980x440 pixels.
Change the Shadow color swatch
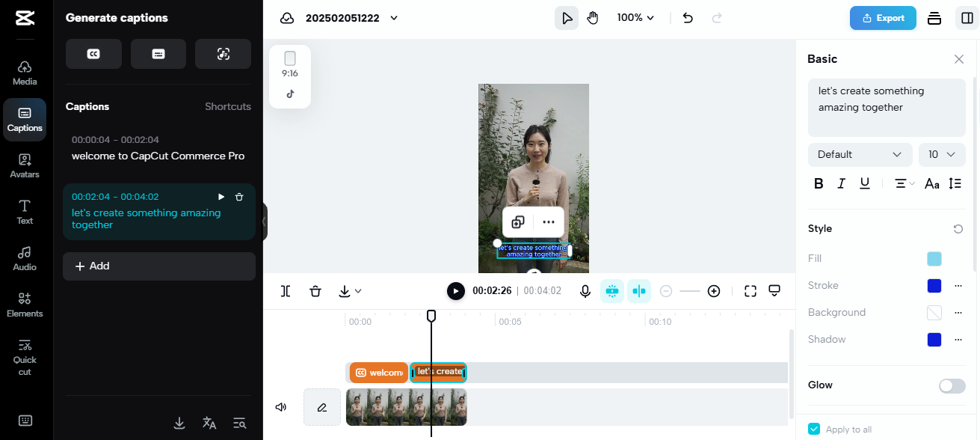934,340
